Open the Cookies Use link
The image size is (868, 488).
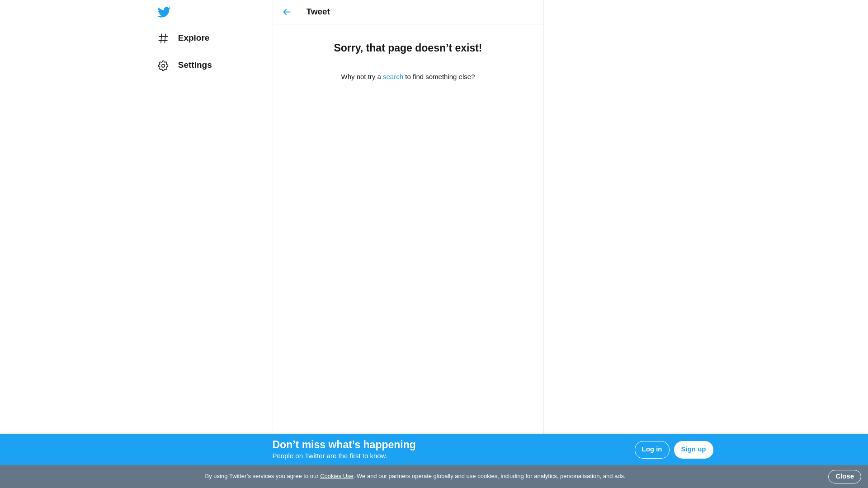coord(336,476)
